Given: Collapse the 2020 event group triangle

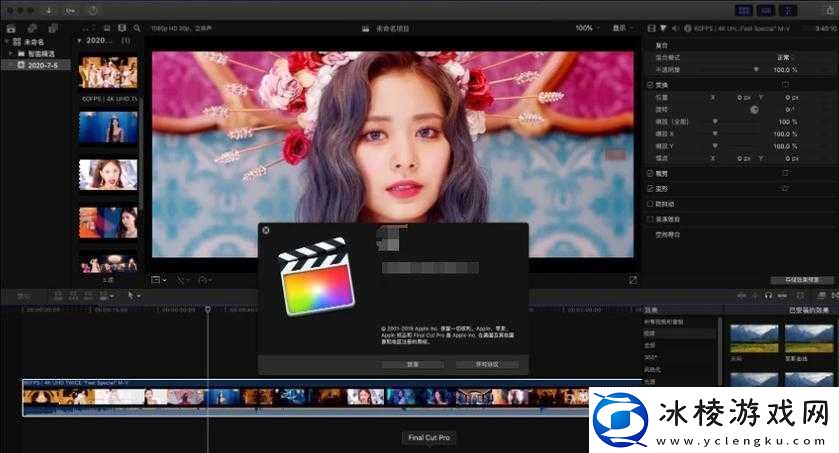Looking at the screenshot, I should (80, 41).
